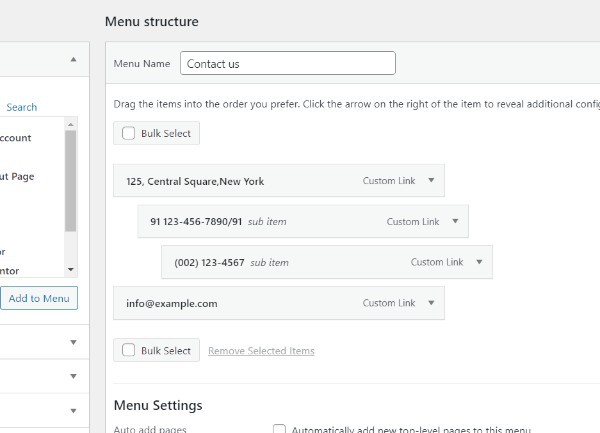Expand the first collapsed panel below Add to Menu
Screen dimensions: 600x433
pyautogui.click(x=73, y=342)
